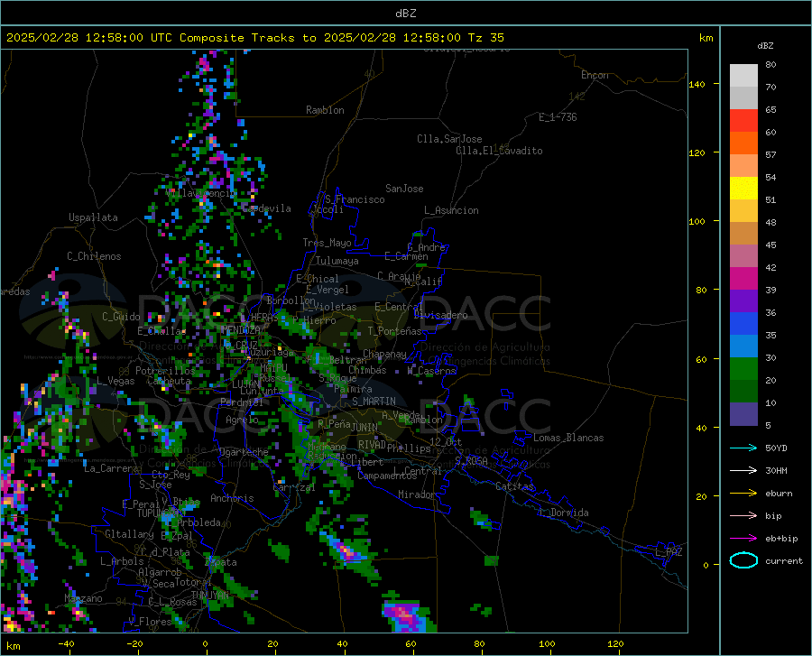
Task: Click the 'km' unit label at top right
Action: click(706, 38)
